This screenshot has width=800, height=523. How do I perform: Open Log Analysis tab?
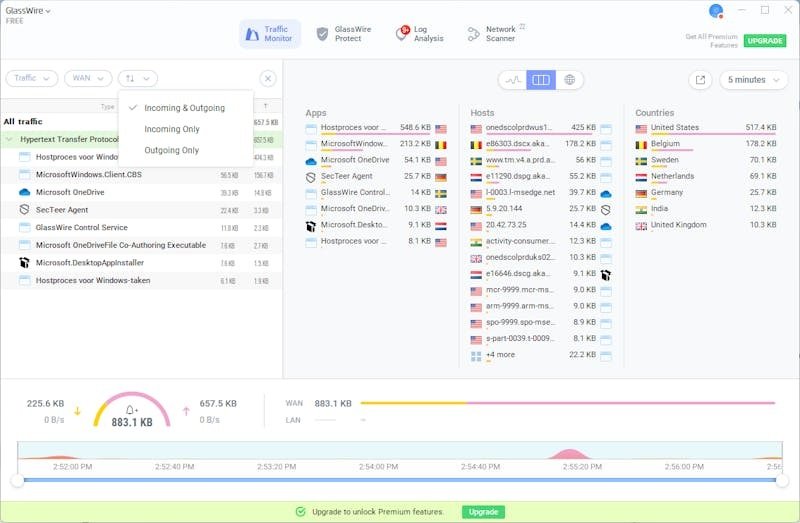tap(420, 34)
